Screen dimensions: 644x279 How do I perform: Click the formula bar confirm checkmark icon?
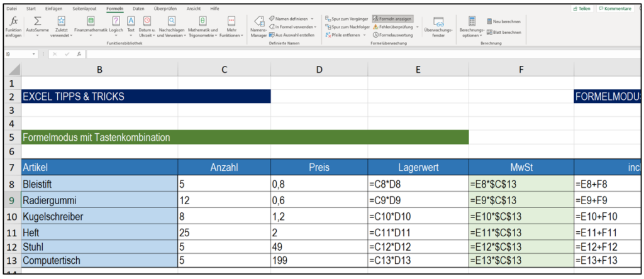click(67, 54)
